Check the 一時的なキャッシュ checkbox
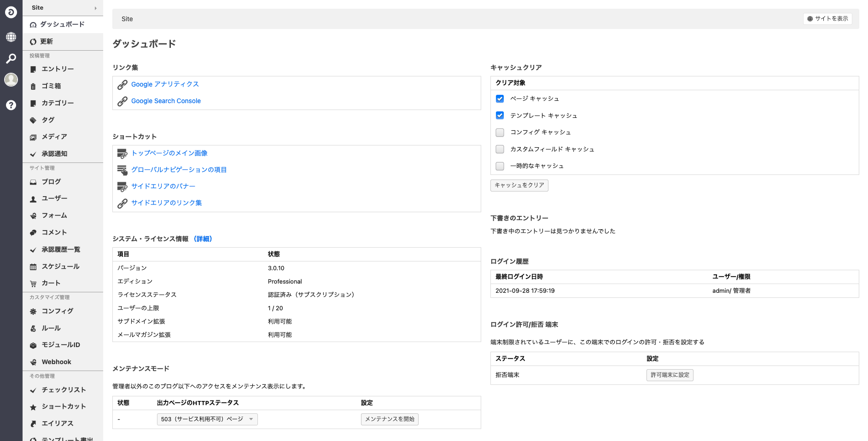The height and width of the screenshot is (441, 868). coord(500,166)
